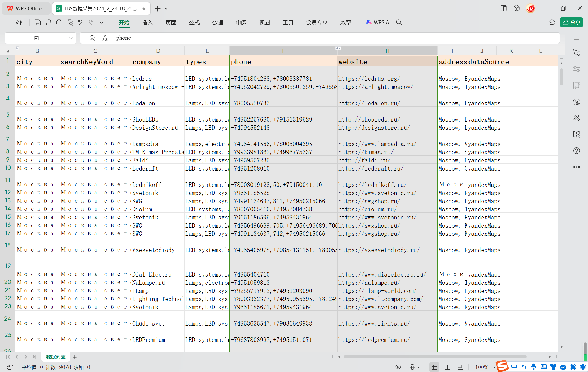588x372 pixels.
Task: Select column header E
Action: [x=207, y=51]
